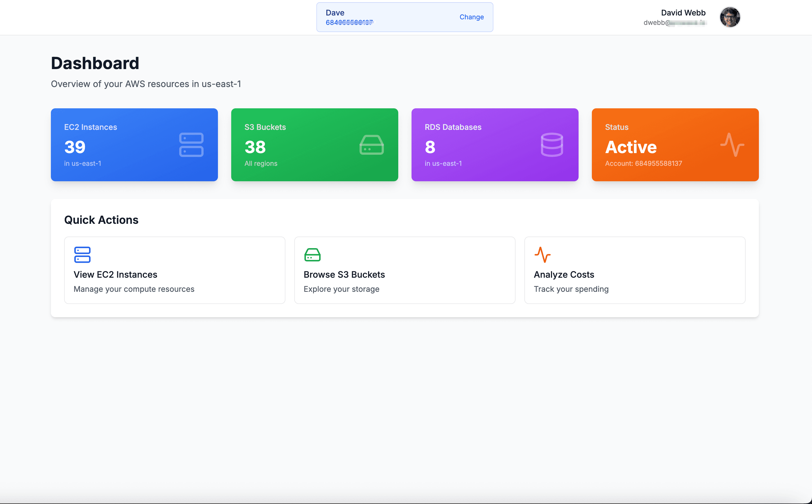
Task: Select the EC2 server icon on blue card
Action: point(191,145)
